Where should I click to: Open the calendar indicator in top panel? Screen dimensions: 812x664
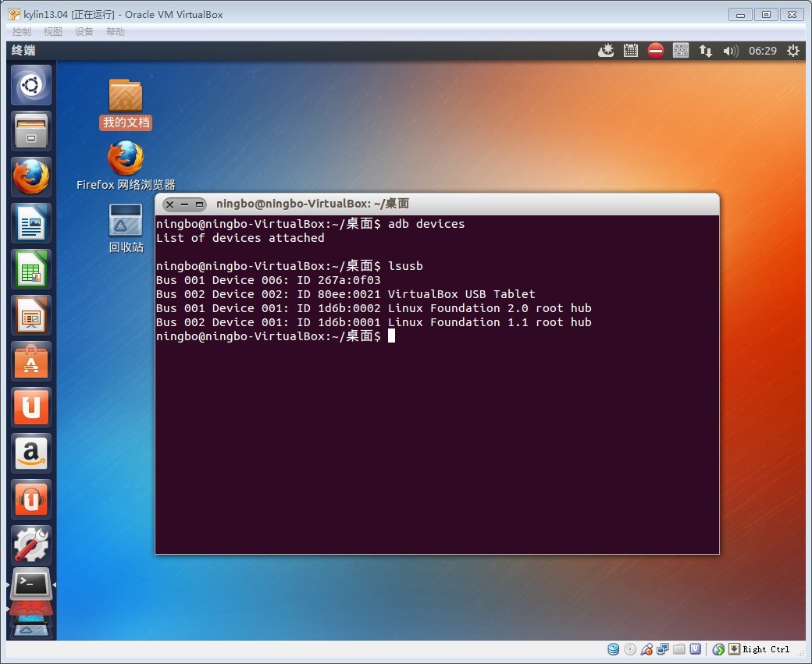[x=631, y=51]
